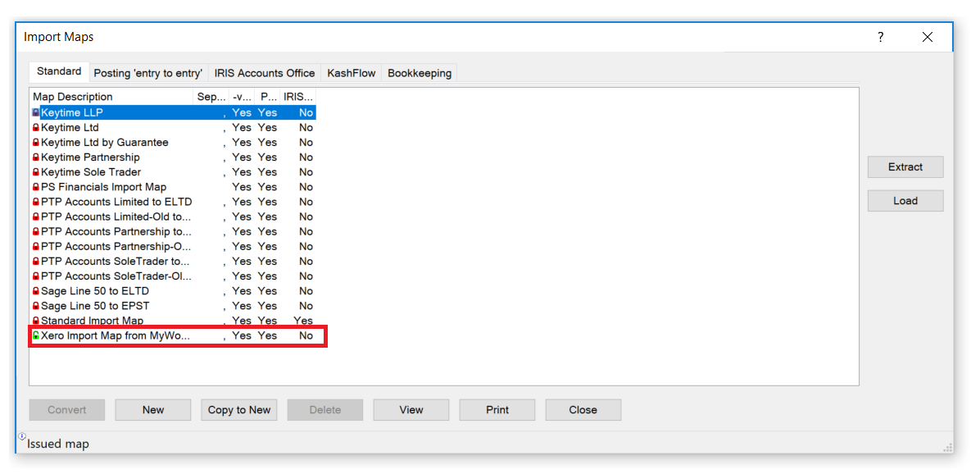Click lock icon beside Sage Line 50 to EPST

click(x=35, y=306)
